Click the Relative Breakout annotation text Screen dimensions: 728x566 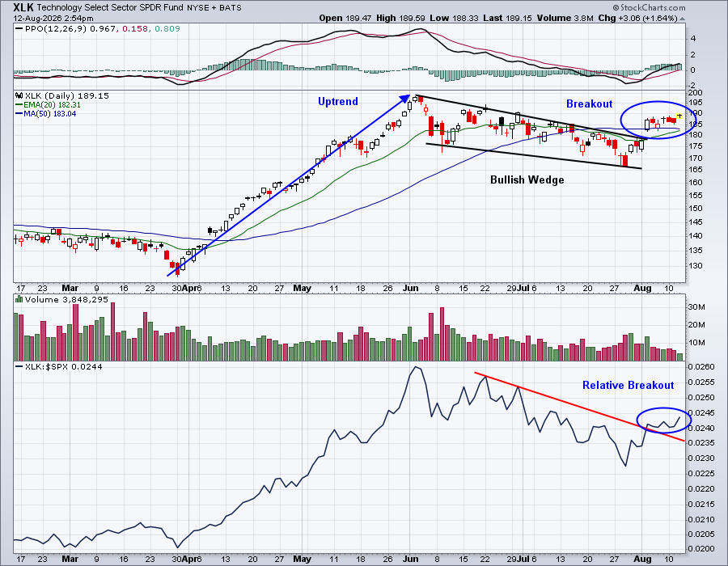[x=629, y=385]
